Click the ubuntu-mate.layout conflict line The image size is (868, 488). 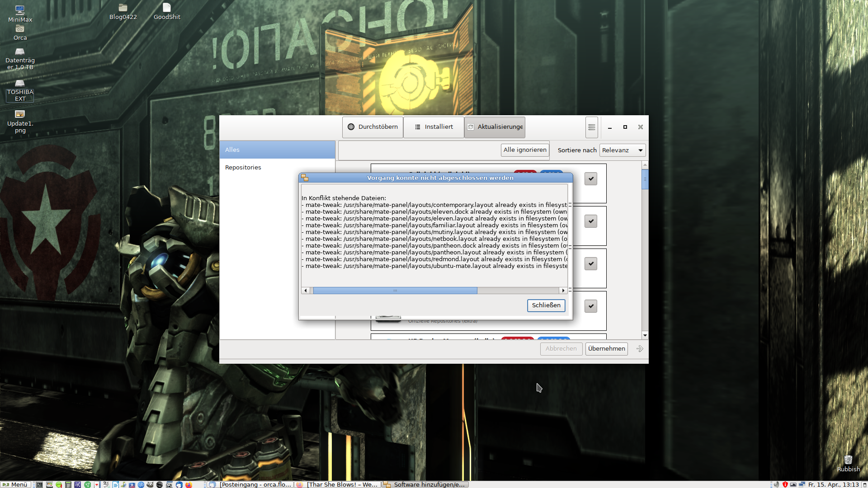(434, 266)
